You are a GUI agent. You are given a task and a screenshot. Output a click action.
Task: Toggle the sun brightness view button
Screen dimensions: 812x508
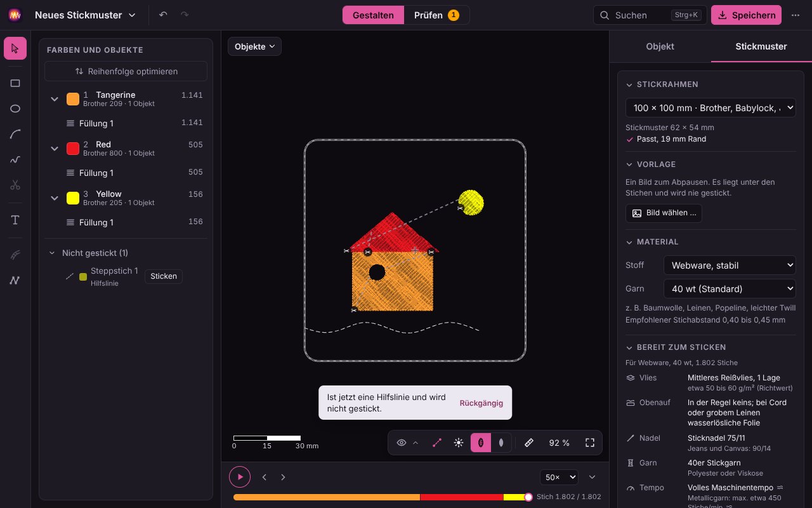(459, 443)
